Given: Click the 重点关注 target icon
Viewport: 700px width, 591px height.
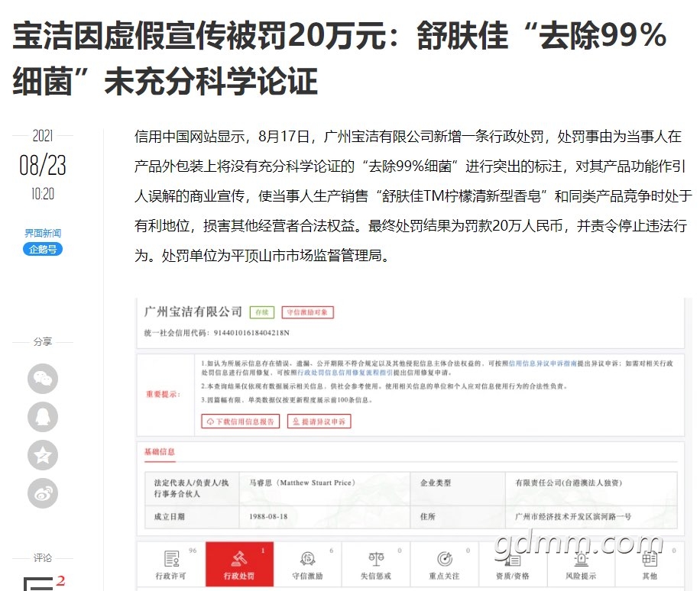Looking at the screenshot, I should coord(444,558).
